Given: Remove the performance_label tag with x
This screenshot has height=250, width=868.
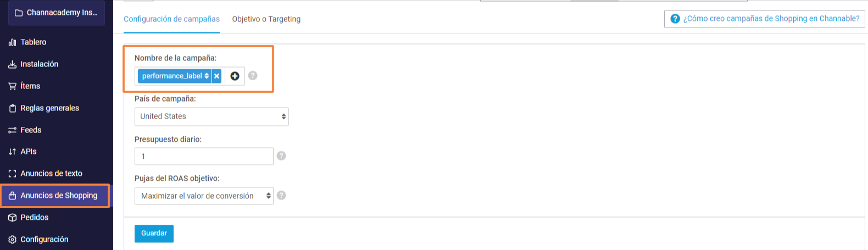Looking at the screenshot, I should [x=216, y=76].
